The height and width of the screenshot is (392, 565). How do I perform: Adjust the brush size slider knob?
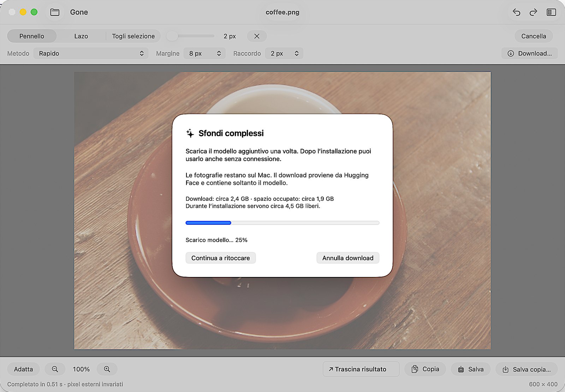(x=172, y=36)
